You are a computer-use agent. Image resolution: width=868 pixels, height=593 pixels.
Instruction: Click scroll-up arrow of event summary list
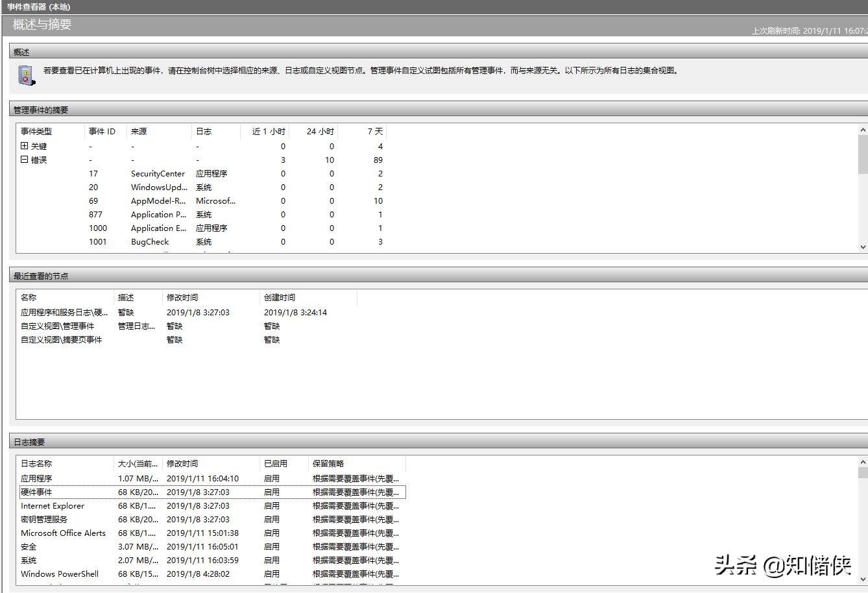pos(863,130)
